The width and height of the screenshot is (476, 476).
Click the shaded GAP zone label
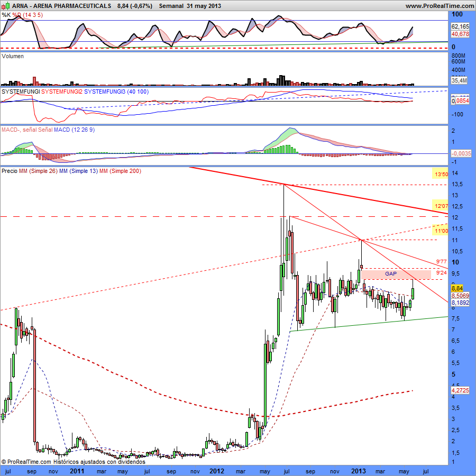(391, 274)
